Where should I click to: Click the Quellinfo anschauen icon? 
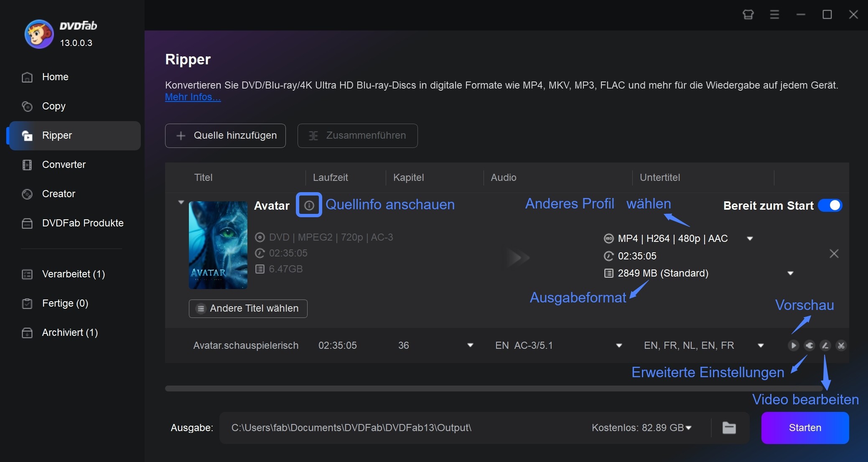tap(308, 206)
